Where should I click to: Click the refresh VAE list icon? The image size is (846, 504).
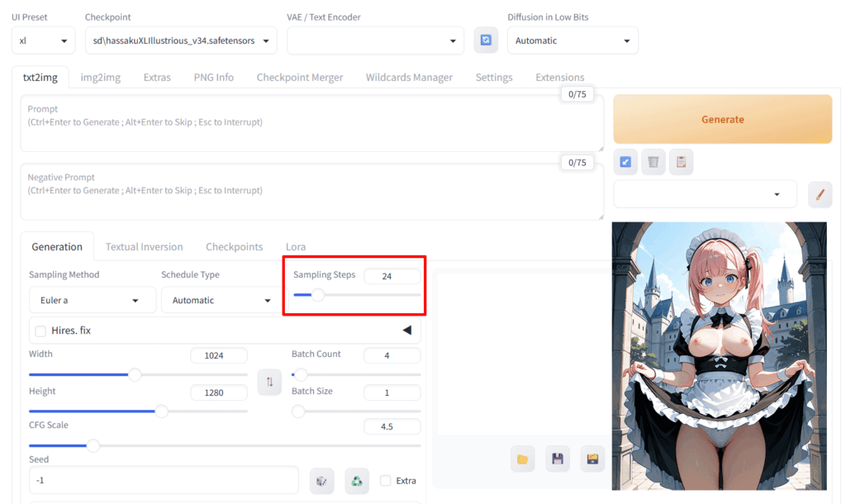486,40
